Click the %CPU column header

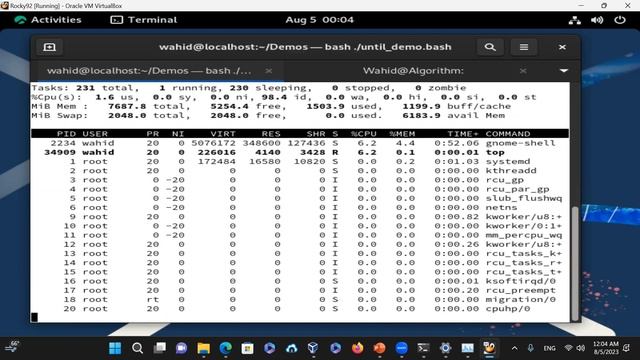click(x=364, y=133)
